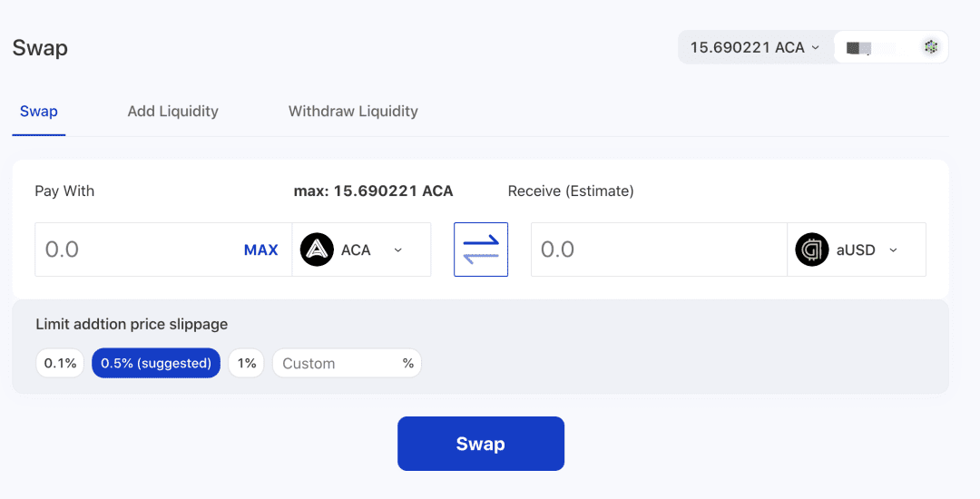
Task: Focus the Receive estimate amount field
Action: [659, 249]
